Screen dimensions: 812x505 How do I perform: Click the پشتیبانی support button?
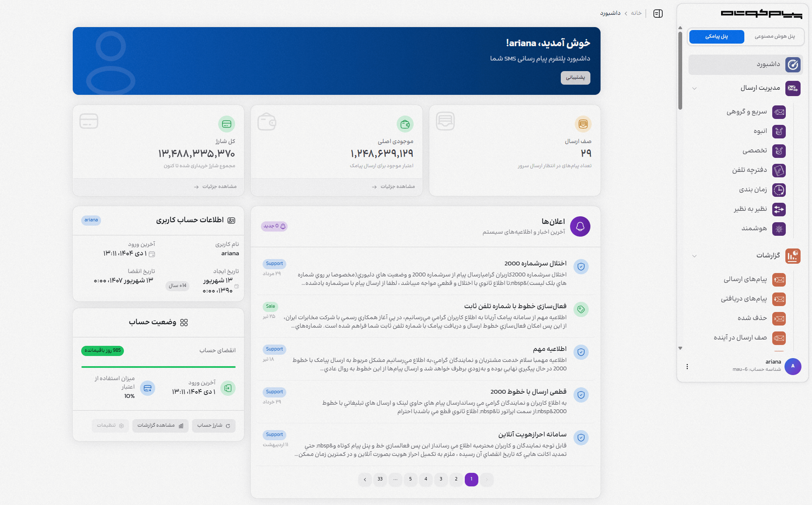[x=576, y=77]
